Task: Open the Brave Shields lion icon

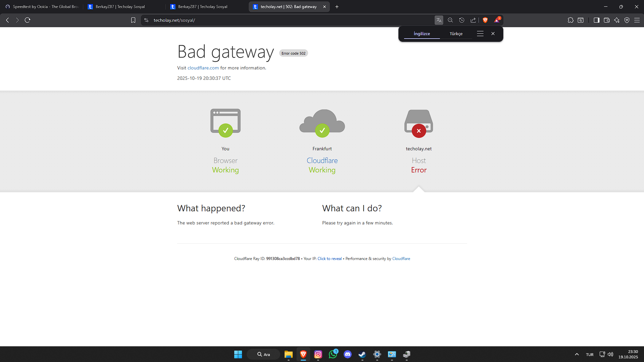Action: click(485, 20)
